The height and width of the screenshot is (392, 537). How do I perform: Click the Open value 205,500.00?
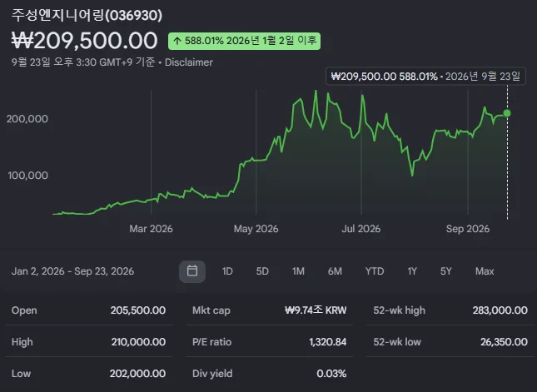coord(138,310)
